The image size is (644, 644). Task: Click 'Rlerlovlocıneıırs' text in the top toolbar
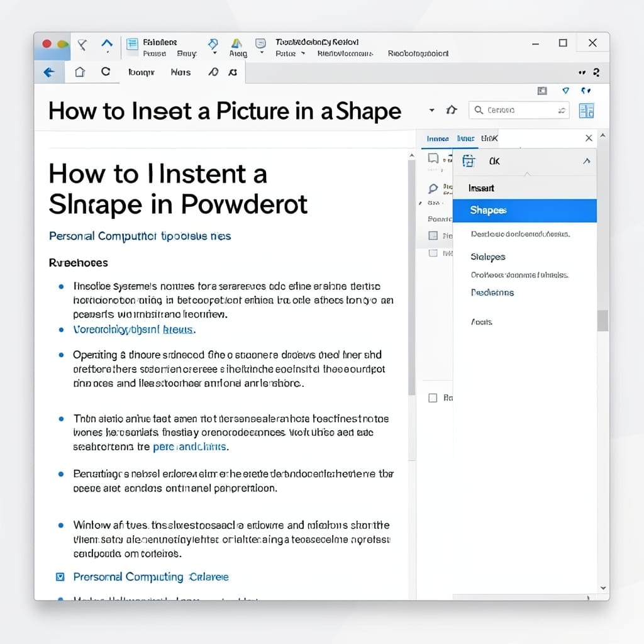pyautogui.click(x=345, y=53)
